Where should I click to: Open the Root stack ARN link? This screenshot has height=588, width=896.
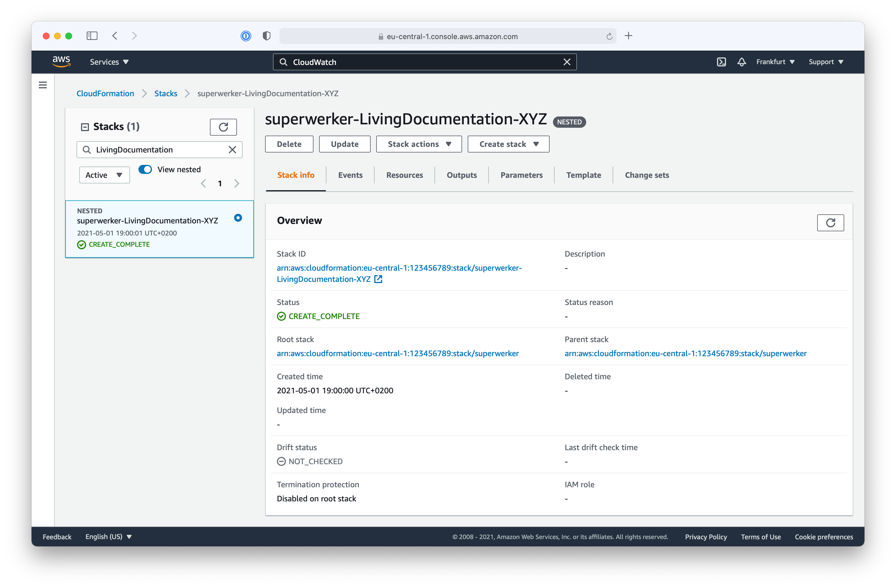pos(398,353)
